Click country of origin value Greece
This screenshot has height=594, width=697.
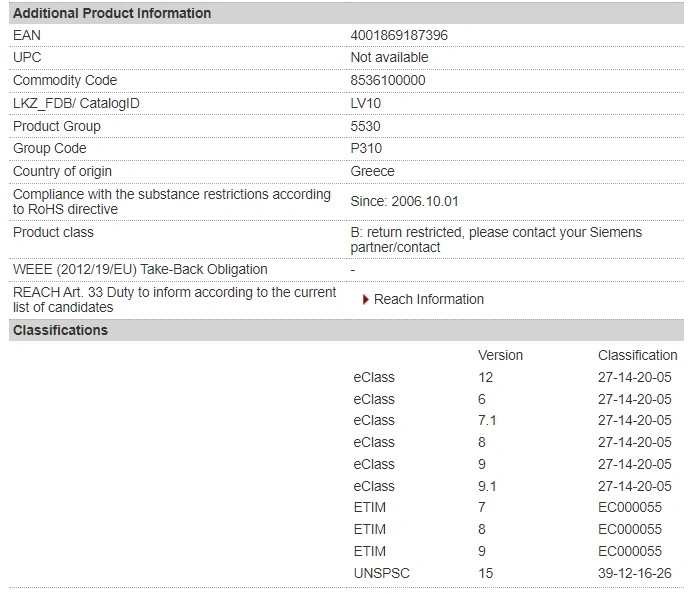[x=372, y=171]
